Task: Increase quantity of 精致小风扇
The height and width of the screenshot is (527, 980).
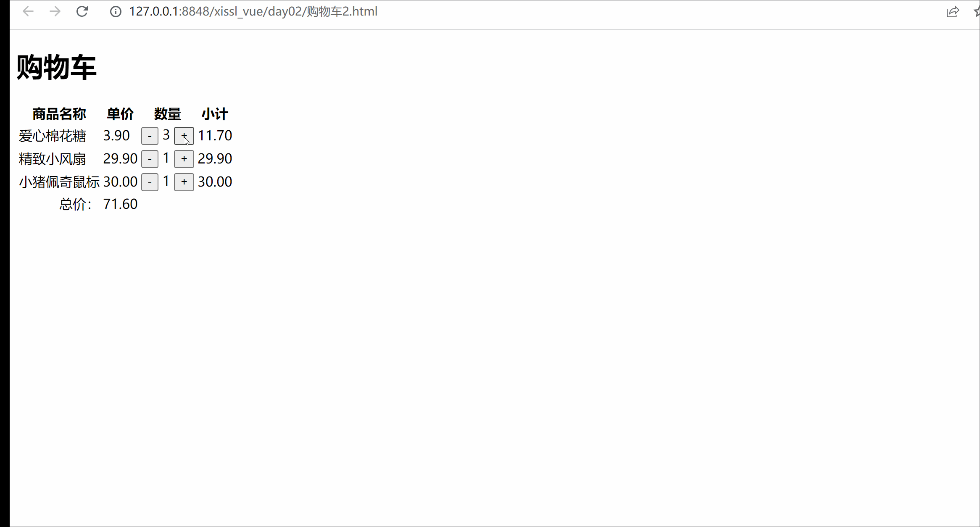Action: [184, 159]
